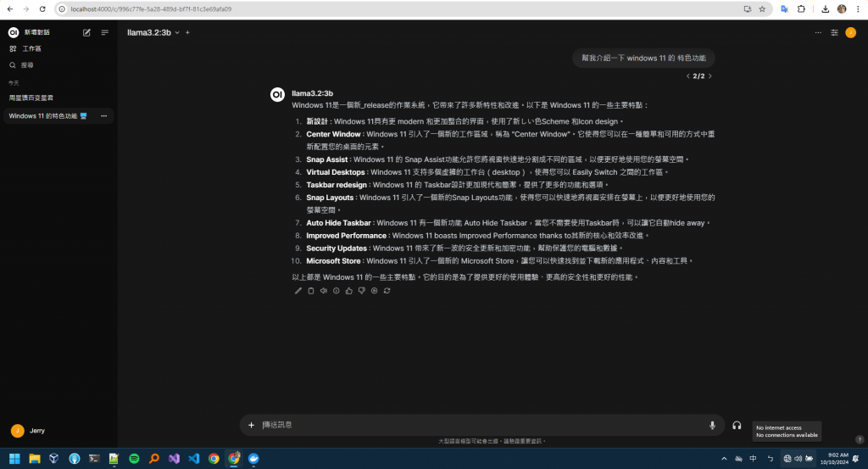
Task: Open the terminal from the taskbar
Action: pos(94,459)
